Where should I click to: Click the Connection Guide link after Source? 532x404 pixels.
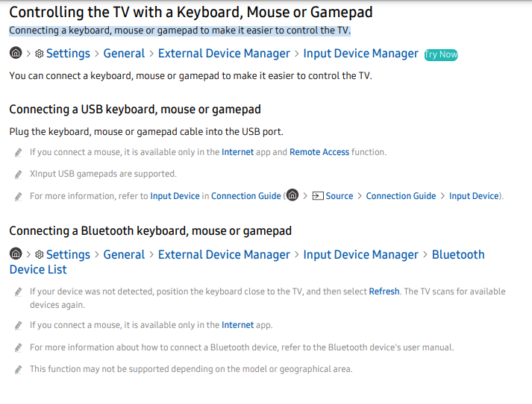point(401,196)
